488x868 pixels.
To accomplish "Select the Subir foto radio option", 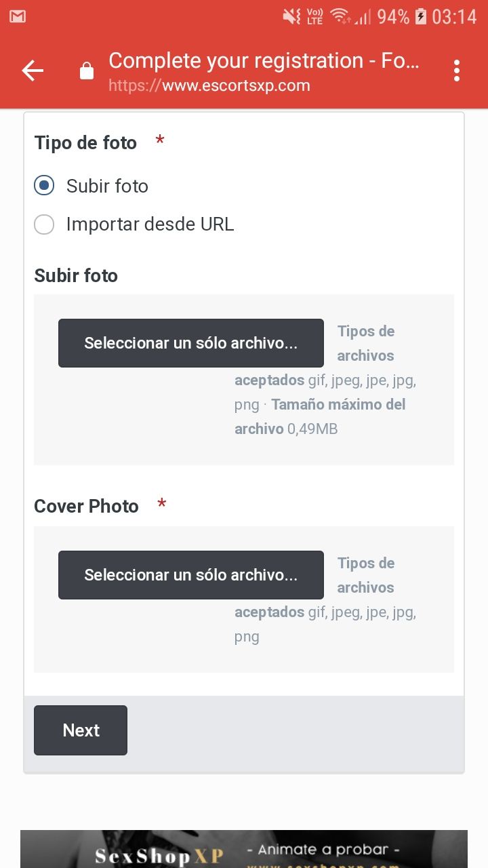I will (44, 186).
